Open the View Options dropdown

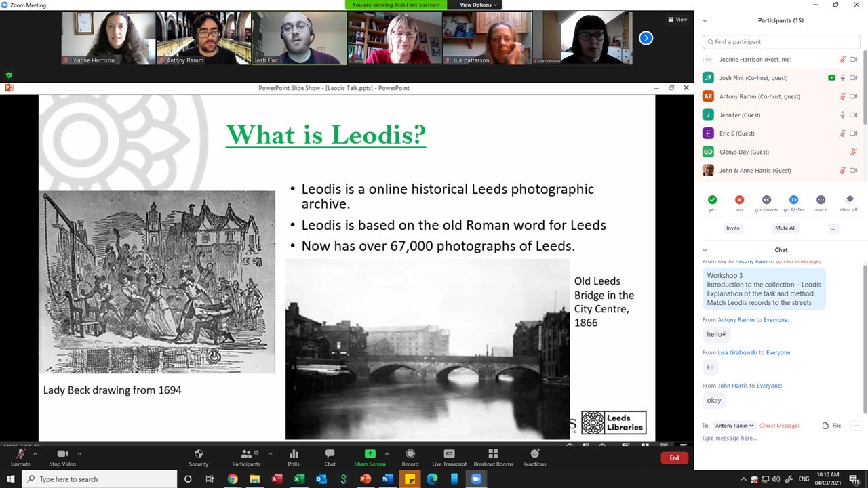pos(478,5)
